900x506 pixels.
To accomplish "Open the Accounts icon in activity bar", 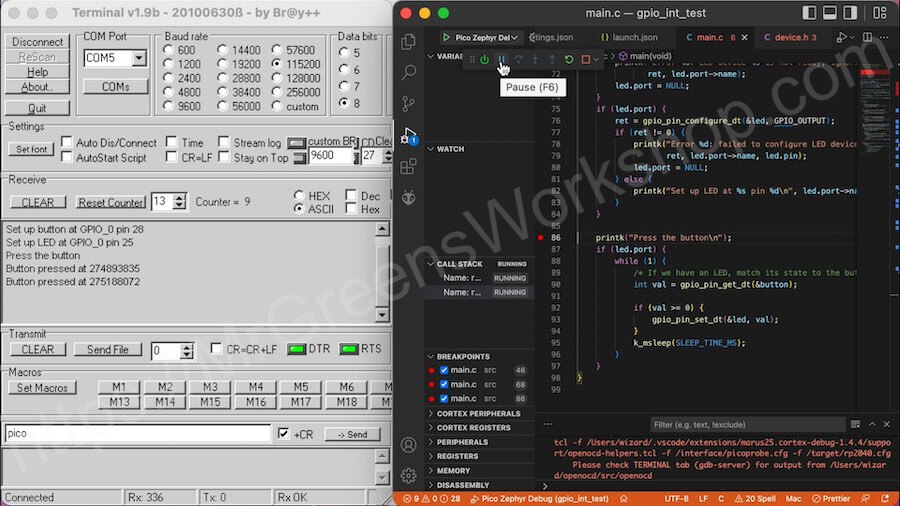I will (x=409, y=445).
